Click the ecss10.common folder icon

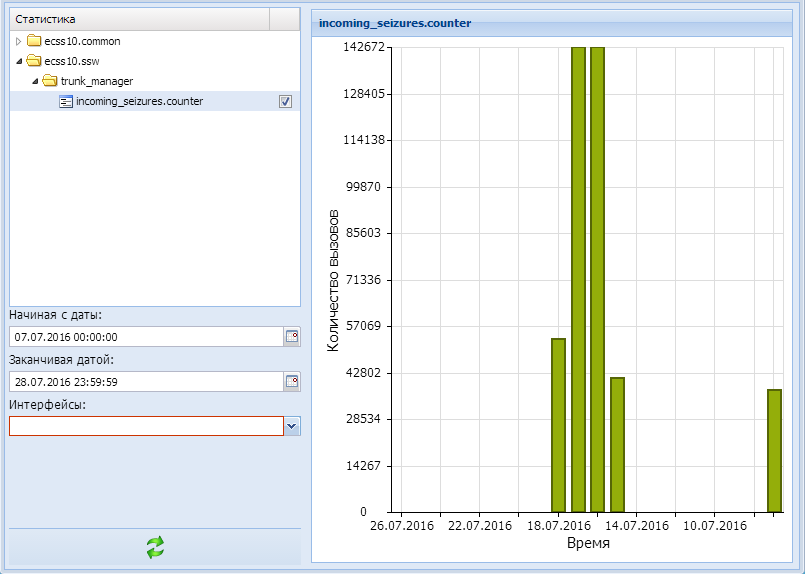tap(34, 41)
